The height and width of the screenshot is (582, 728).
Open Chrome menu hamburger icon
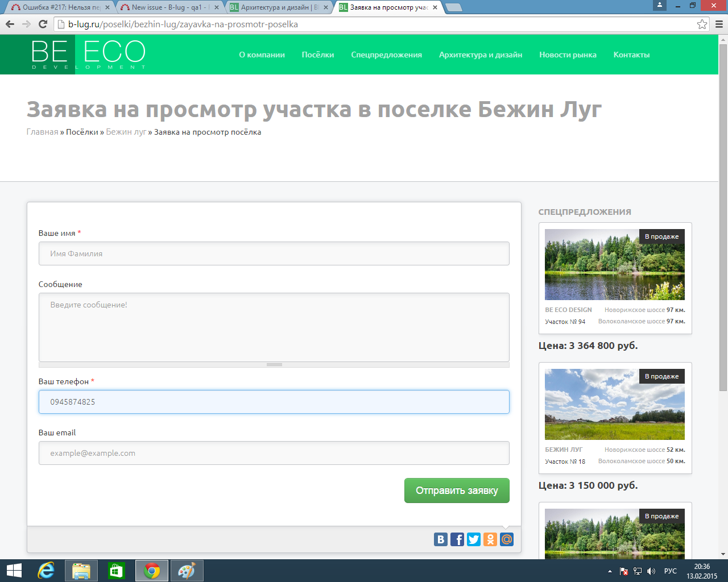pos(719,24)
